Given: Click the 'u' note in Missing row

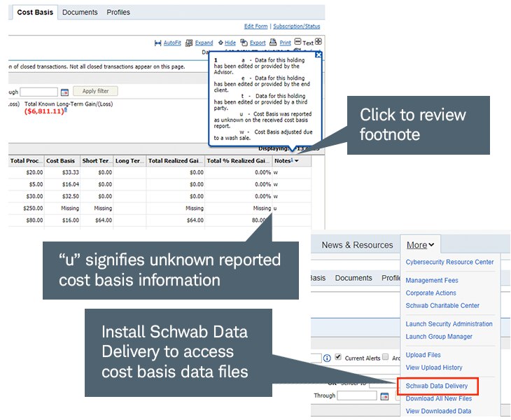Looking at the screenshot, I should (275, 209).
